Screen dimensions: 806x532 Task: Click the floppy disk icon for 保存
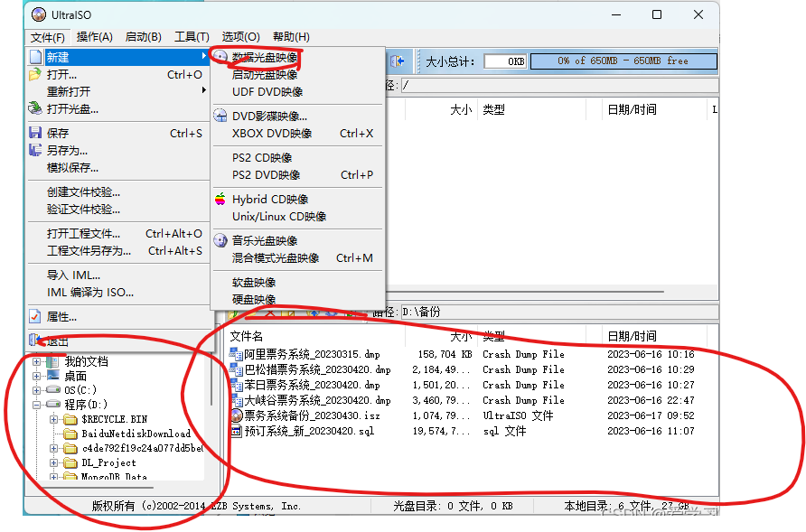(x=35, y=133)
